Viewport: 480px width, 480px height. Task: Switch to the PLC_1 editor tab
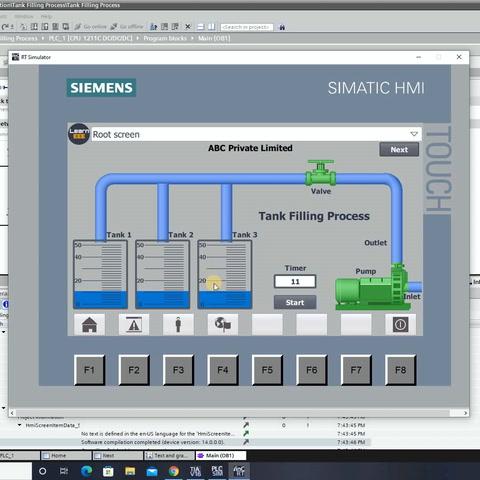(19, 455)
